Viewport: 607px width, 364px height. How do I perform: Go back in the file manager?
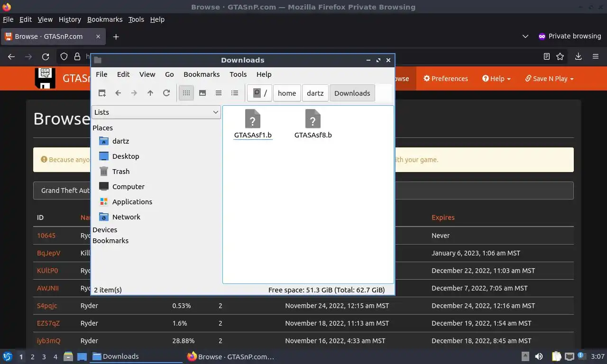click(x=118, y=93)
